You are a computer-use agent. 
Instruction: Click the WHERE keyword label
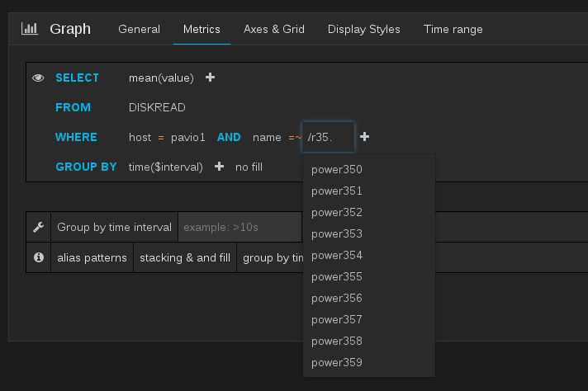76,138
